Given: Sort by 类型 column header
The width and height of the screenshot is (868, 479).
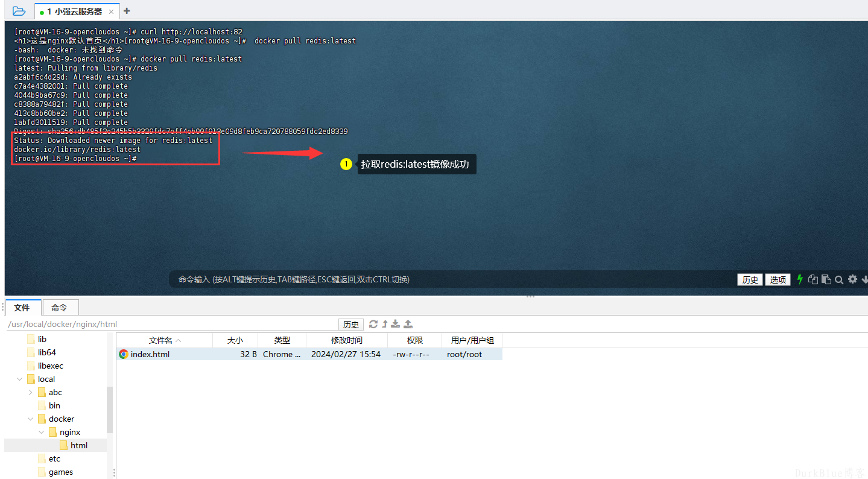Looking at the screenshot, I should click(x=282, y=341).
